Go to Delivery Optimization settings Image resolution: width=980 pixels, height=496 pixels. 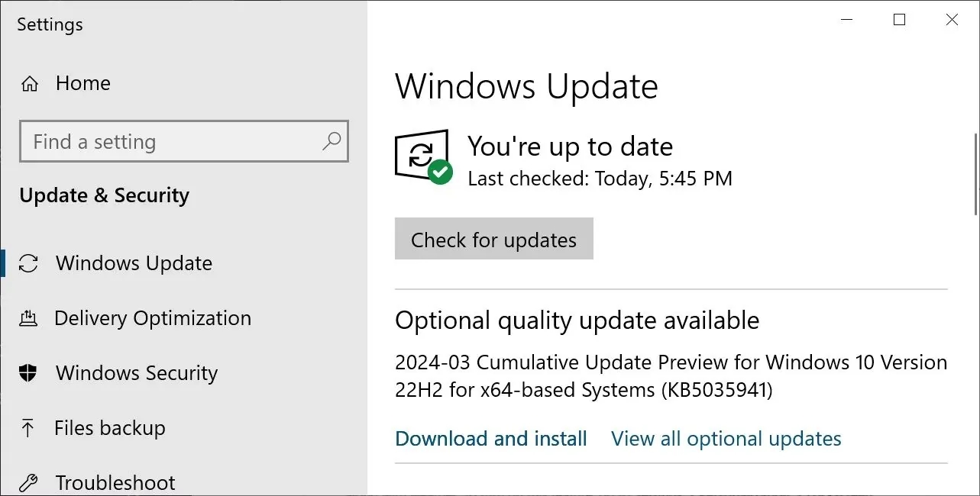152,318
